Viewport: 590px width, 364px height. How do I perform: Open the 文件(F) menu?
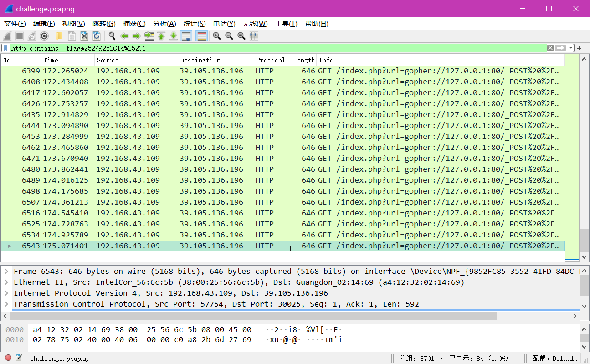click(15, 24)
